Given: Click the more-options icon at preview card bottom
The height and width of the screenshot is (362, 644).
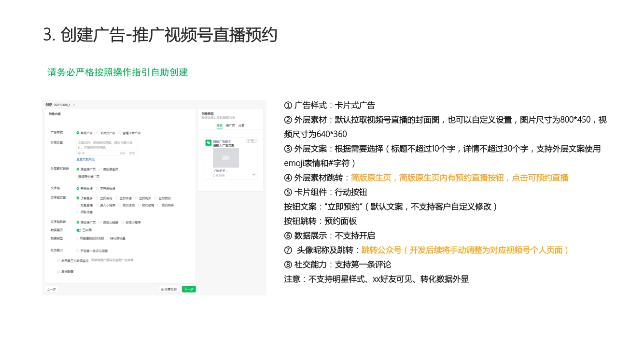Looking at the screenshot, I should (x=254, y=175).
